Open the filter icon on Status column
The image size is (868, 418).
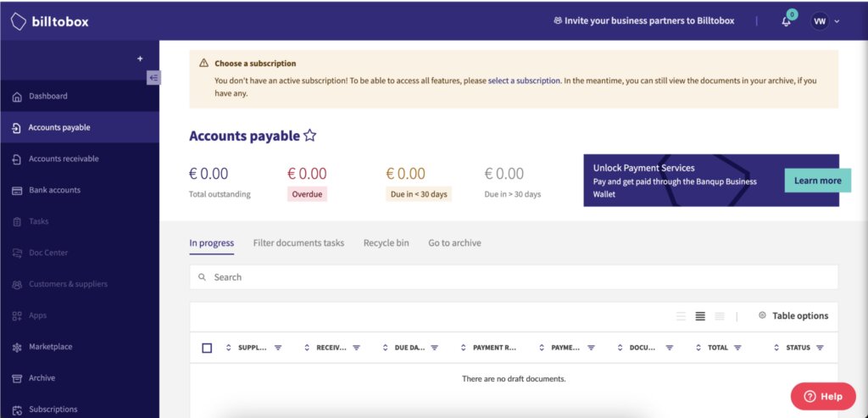coord(820,348)
